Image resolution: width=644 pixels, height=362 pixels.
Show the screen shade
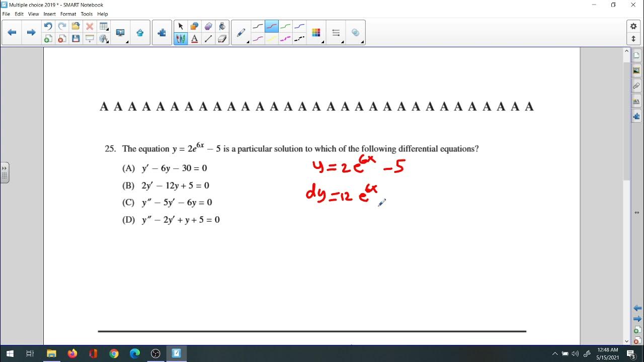pyautogui.click(x=90, y=39)
